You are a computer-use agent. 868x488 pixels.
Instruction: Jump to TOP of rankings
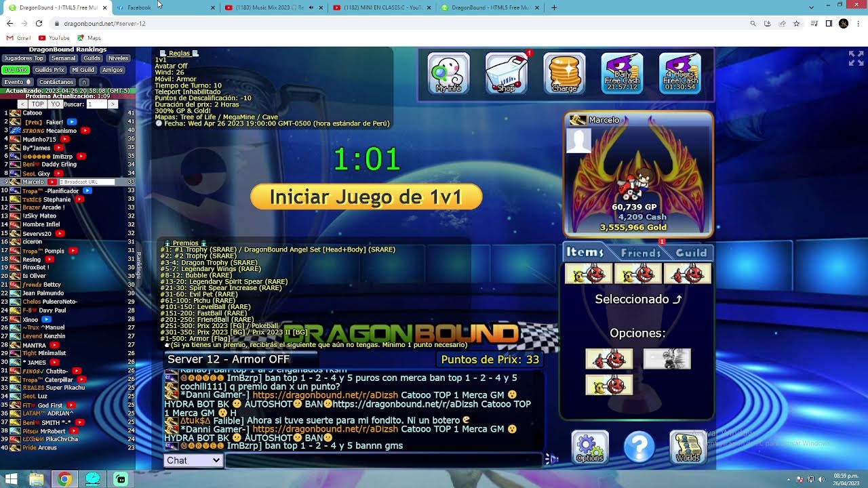(37, 104)
